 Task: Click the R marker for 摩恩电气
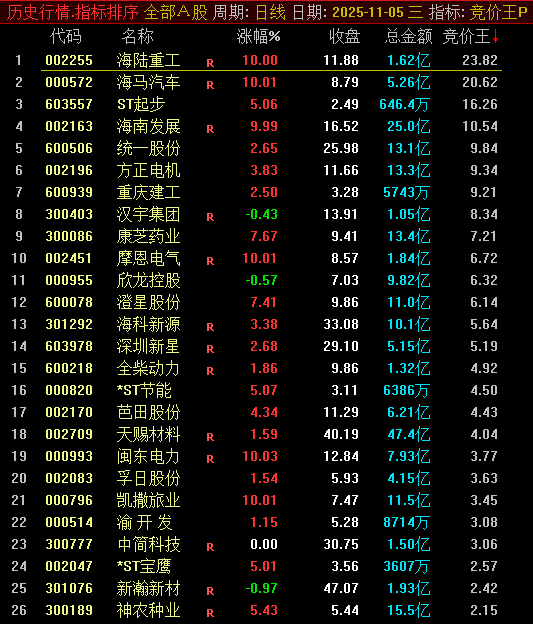point(210,261)
